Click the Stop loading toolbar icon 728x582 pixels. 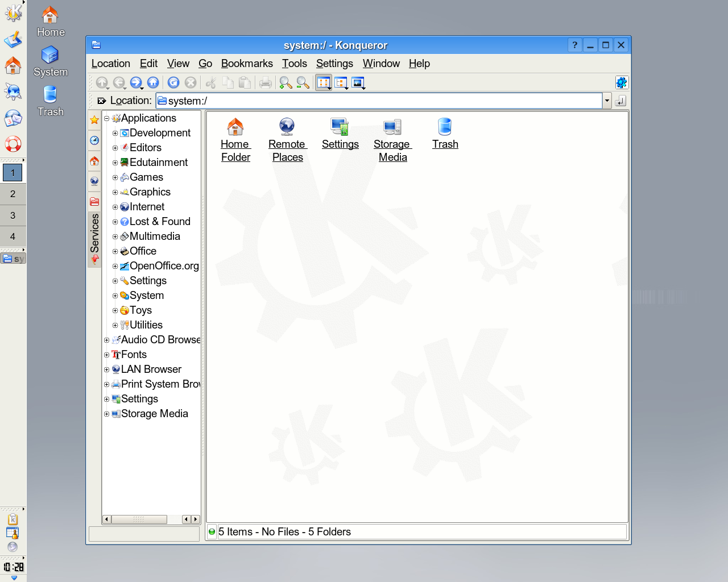191,83
